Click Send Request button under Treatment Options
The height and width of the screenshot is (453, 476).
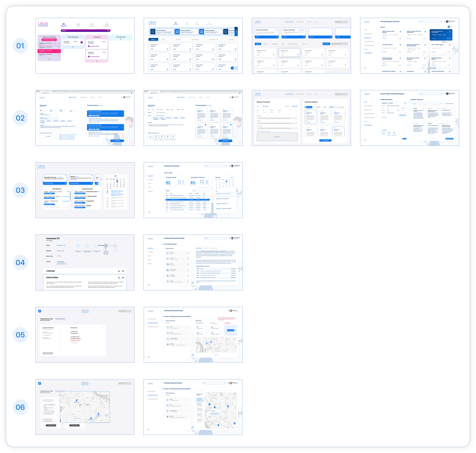325,140
